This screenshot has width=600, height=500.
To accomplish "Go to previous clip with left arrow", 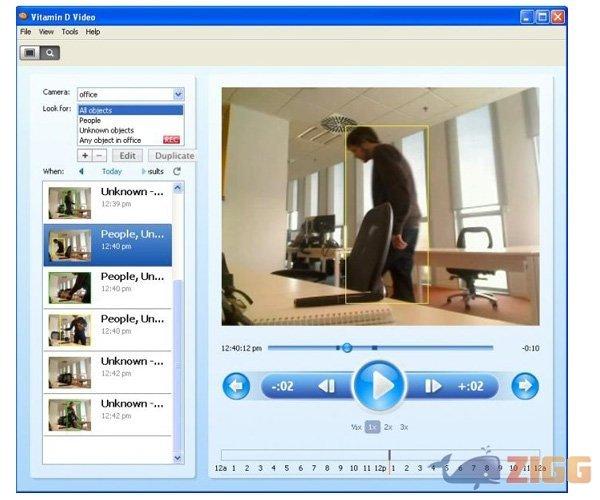I will [237, 386].
